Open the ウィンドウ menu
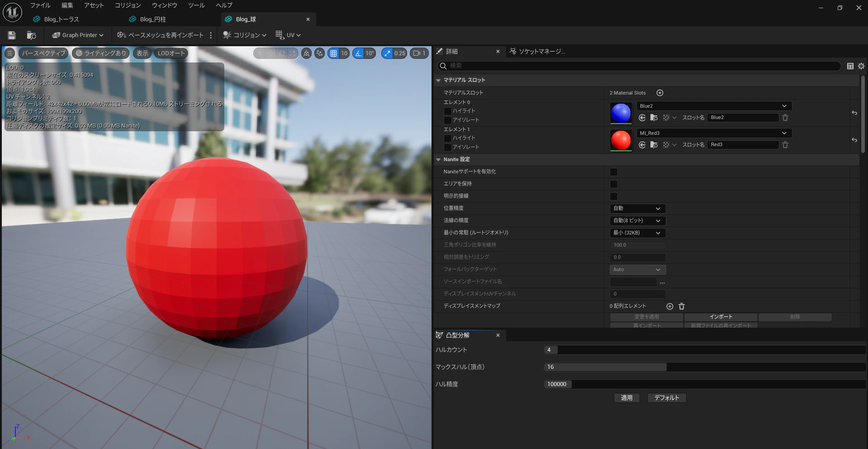The height and width of the screenshot is (449, 868). 165,5
